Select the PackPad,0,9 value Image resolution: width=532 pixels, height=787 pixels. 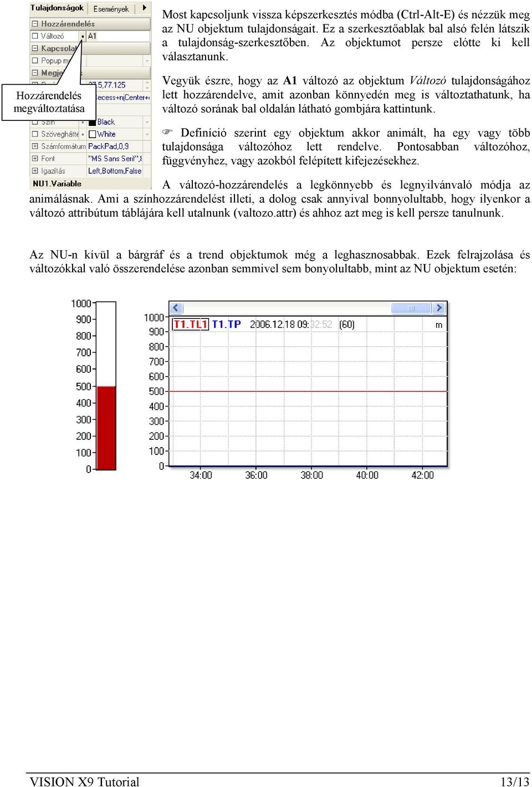(109, 146)
